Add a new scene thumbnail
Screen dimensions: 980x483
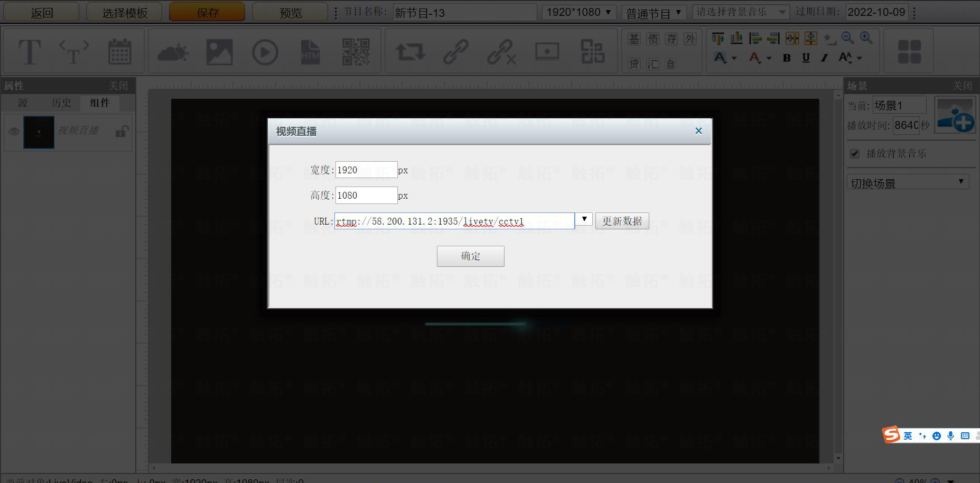(x=955, y=115)
